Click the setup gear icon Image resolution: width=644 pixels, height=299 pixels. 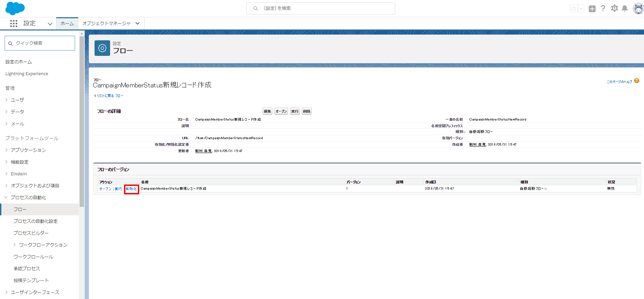click(614, 8)
